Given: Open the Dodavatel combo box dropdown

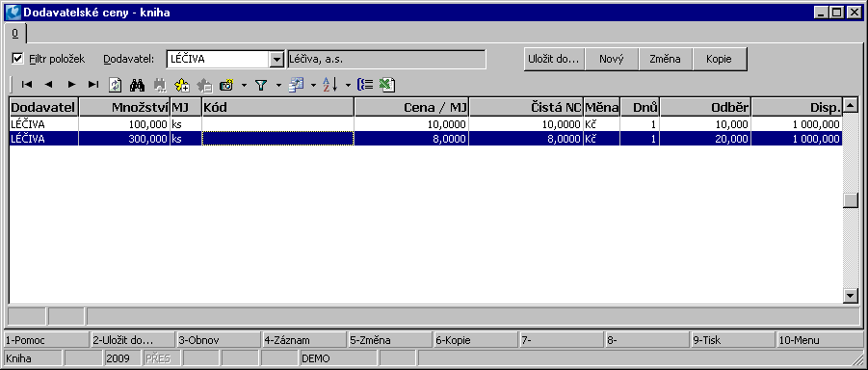Looking at the screenshot, I should coord(276,60).
